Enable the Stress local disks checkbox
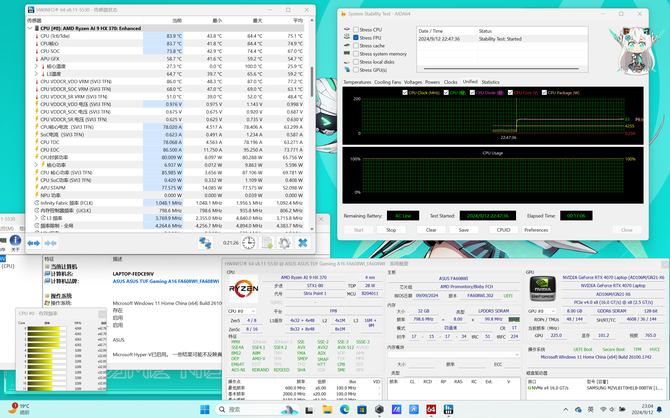Image resolution: width=670 pixels, height=418 pixels. point(356,62)
